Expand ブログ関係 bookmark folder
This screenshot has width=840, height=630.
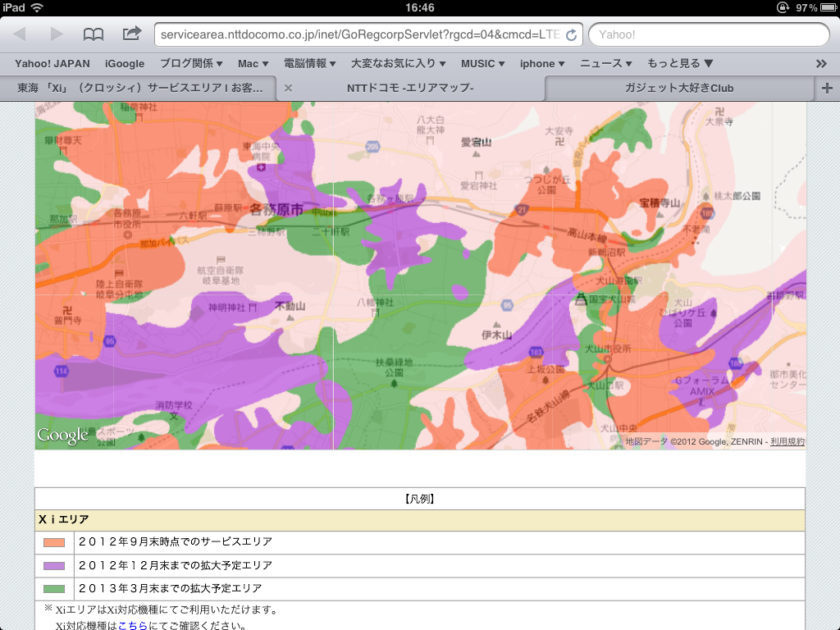coord(191,64)
